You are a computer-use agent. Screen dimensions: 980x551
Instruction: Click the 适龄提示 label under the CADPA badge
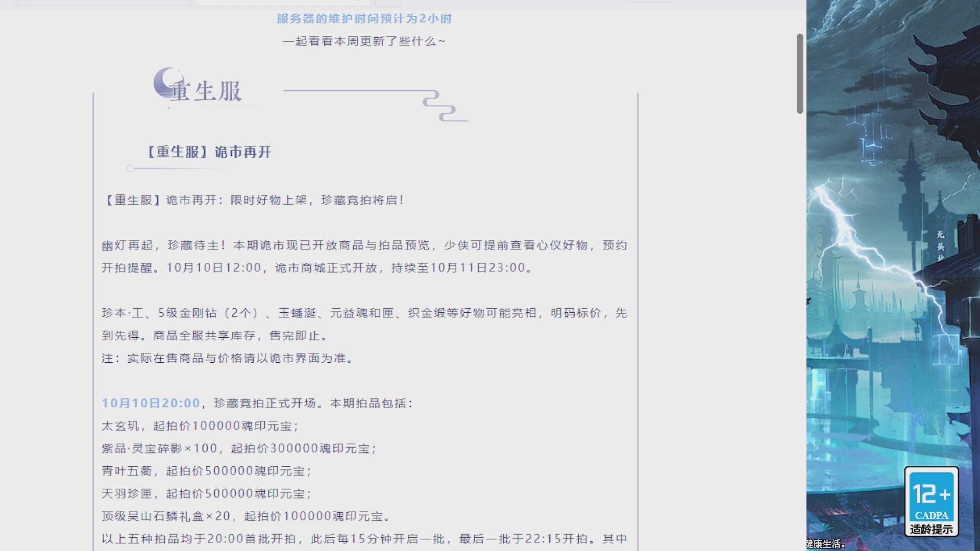[x=932, y=530]
